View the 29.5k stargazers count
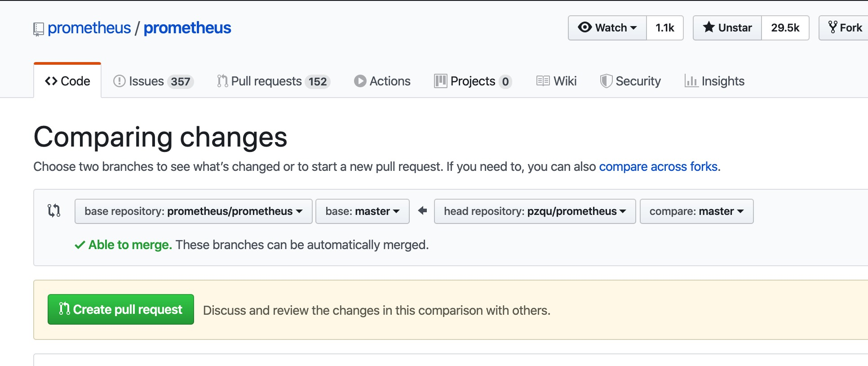This screenshot has height=366, width=868. (785, 28)
